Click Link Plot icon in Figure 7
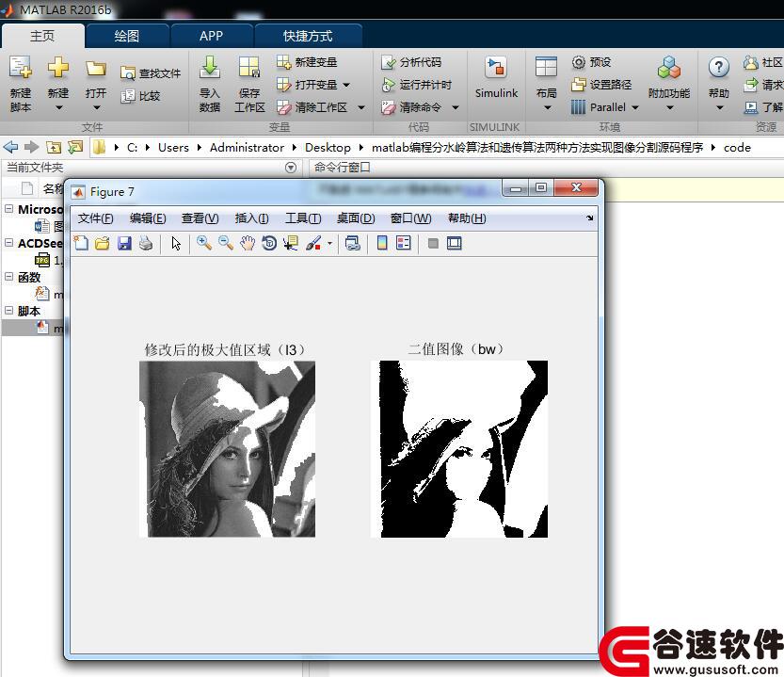Viewport: 784px width, 677px height. click(x=353, y=244)
